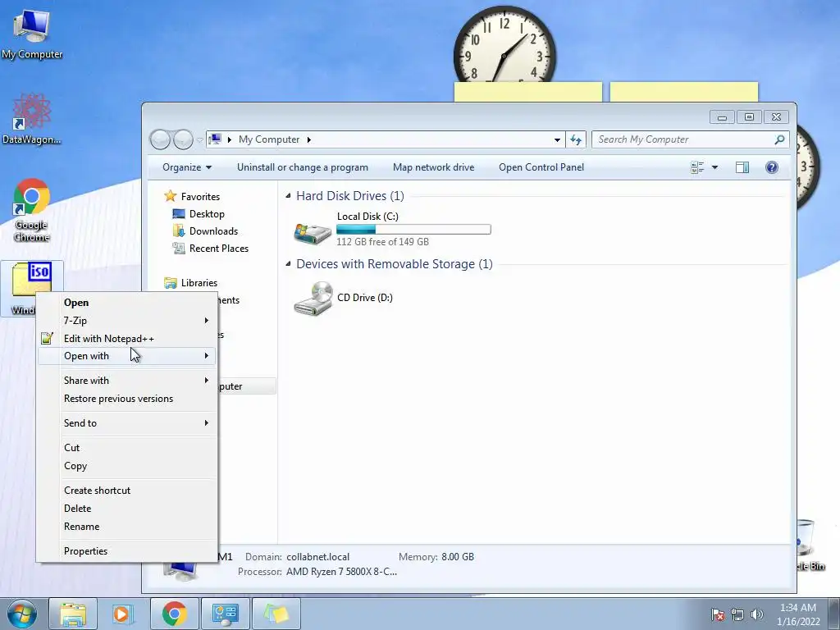Choose Restore previous versions
Image resolution: width=840 pixels, height=630 pixels.
point(127,399)
